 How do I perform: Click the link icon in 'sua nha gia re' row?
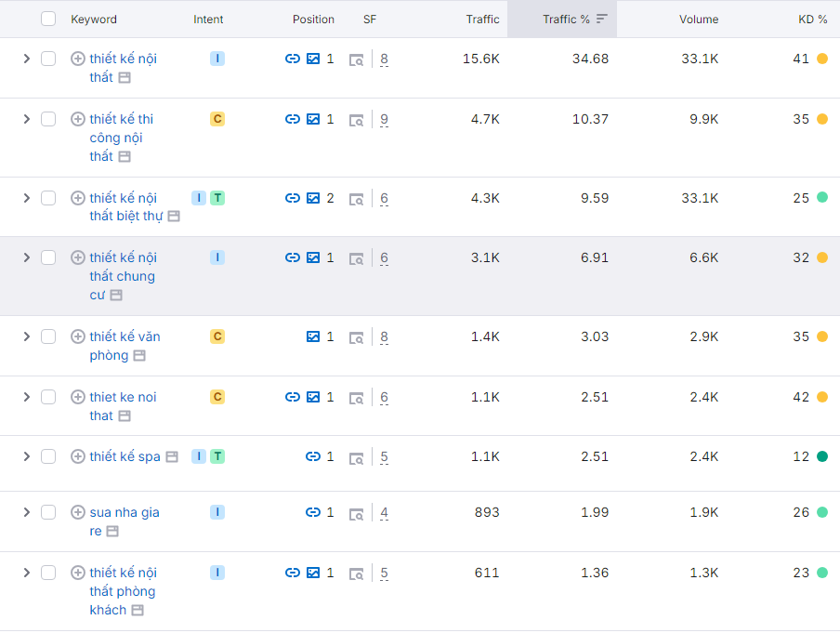click(x=313, y=512)
